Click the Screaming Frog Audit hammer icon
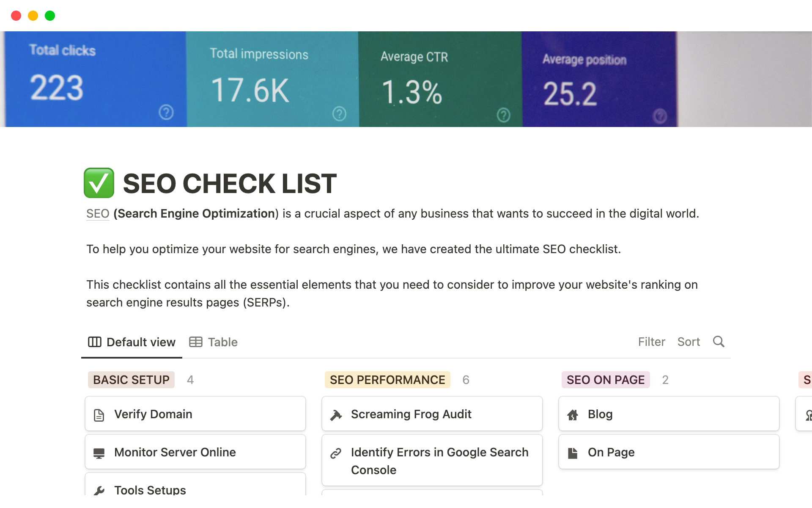 [336, 415]
